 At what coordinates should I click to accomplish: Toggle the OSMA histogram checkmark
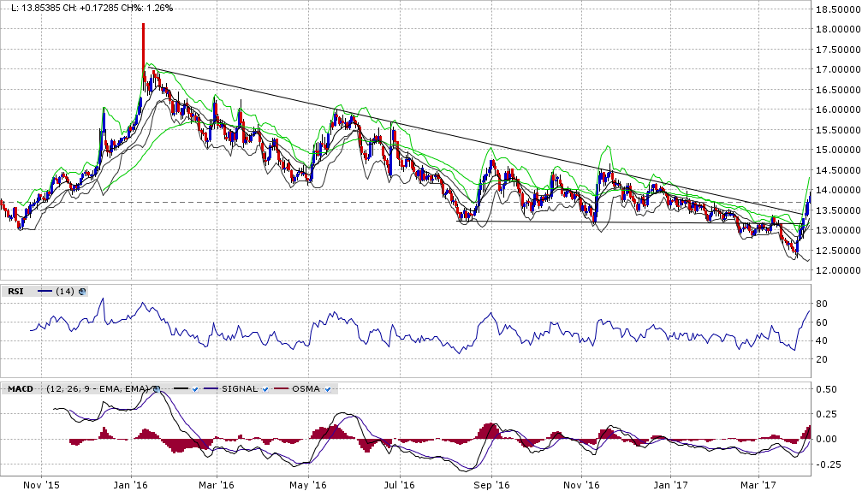click(x=327, y=389)
